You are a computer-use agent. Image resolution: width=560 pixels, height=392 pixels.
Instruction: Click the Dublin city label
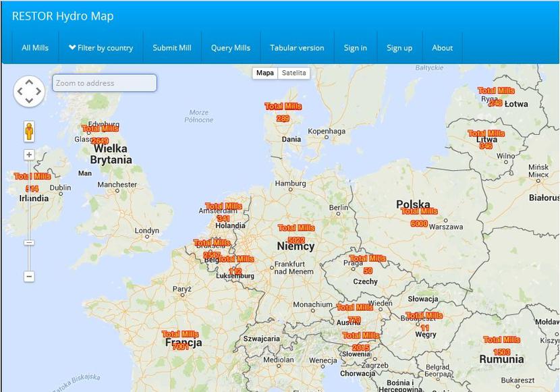[60, 188]
